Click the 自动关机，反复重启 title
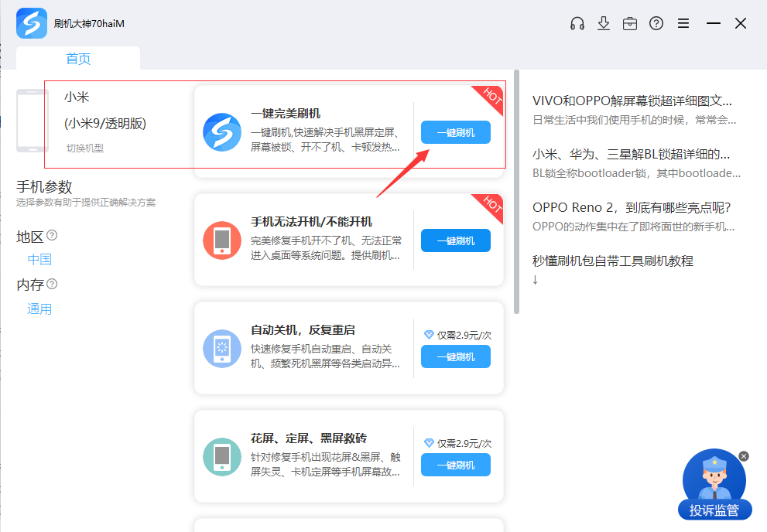767x532 pixels. point(303,330)
